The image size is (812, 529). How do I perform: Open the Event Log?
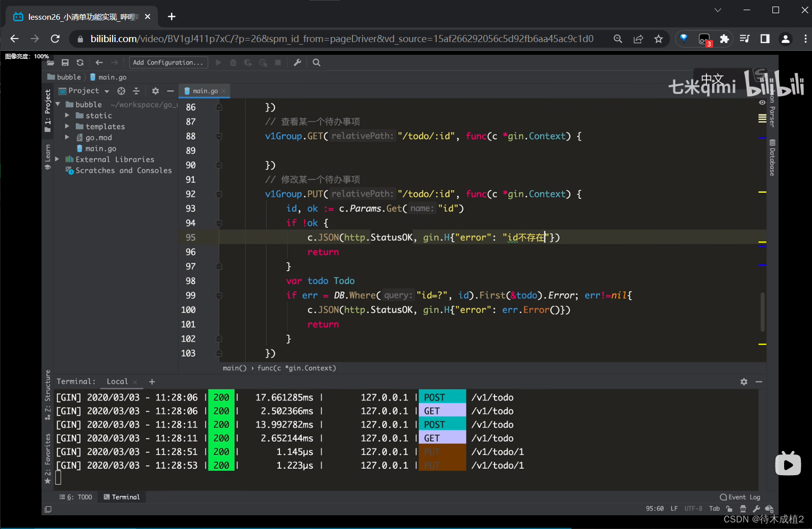point(740,497)
